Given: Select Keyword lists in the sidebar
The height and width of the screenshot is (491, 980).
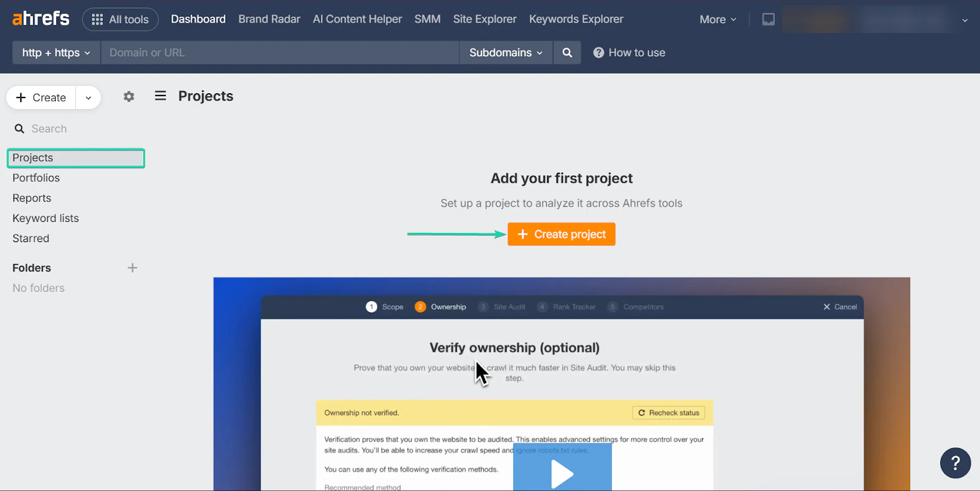Looking at the screenshot, I should 46,218.
